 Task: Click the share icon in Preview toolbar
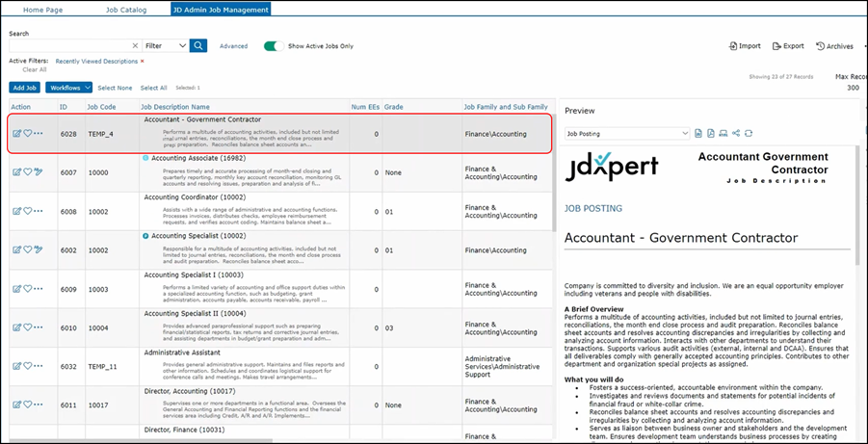point(736,133)
